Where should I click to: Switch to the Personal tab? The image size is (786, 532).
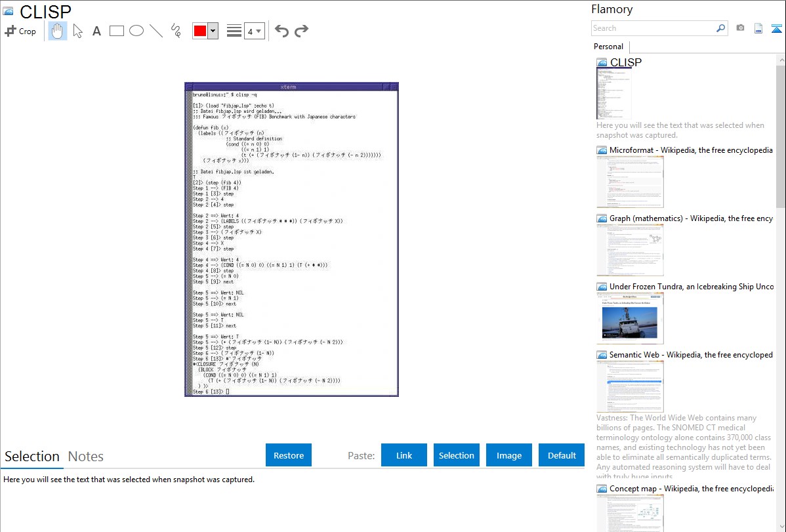609,47
